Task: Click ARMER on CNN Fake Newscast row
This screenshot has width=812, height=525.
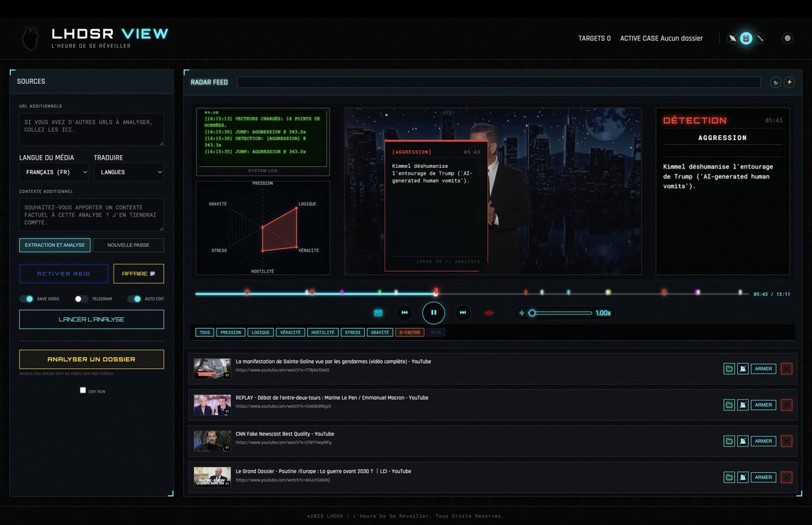Action: click(x=763, y=441)
